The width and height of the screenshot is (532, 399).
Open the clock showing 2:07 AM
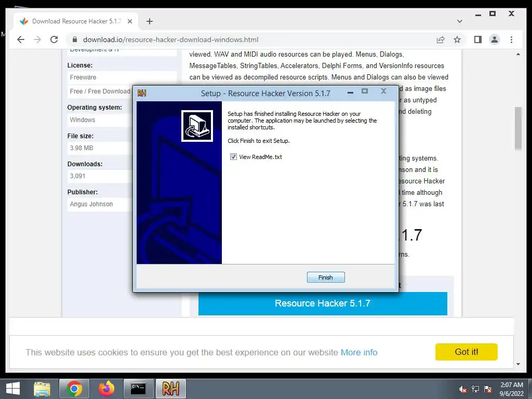[x=511, y=389]
